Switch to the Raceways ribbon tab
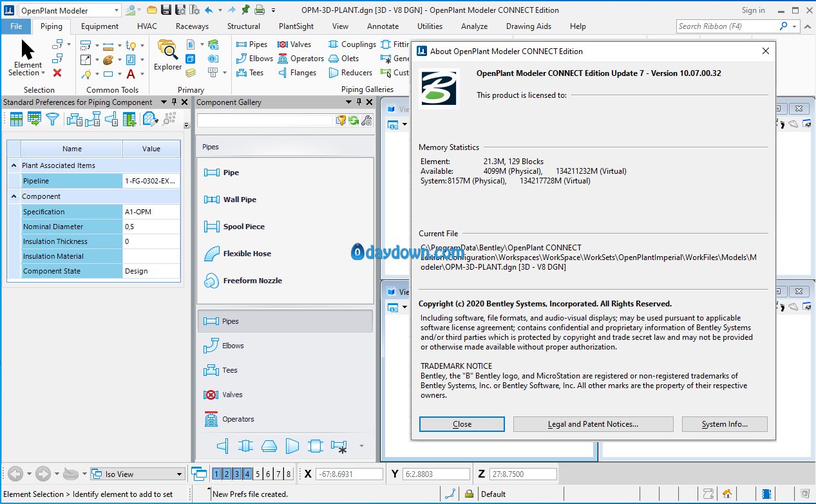This screenshot has height=504, width=816. 192,26
